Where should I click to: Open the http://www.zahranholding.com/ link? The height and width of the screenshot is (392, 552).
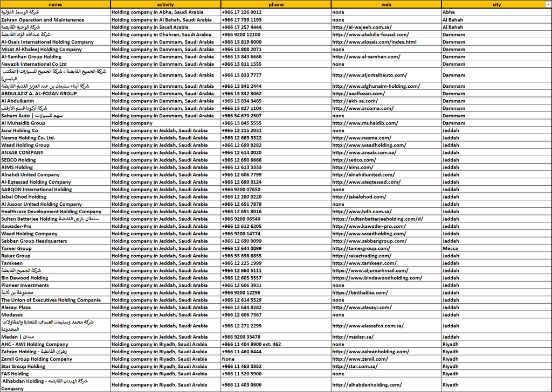(x=371, y=352)
